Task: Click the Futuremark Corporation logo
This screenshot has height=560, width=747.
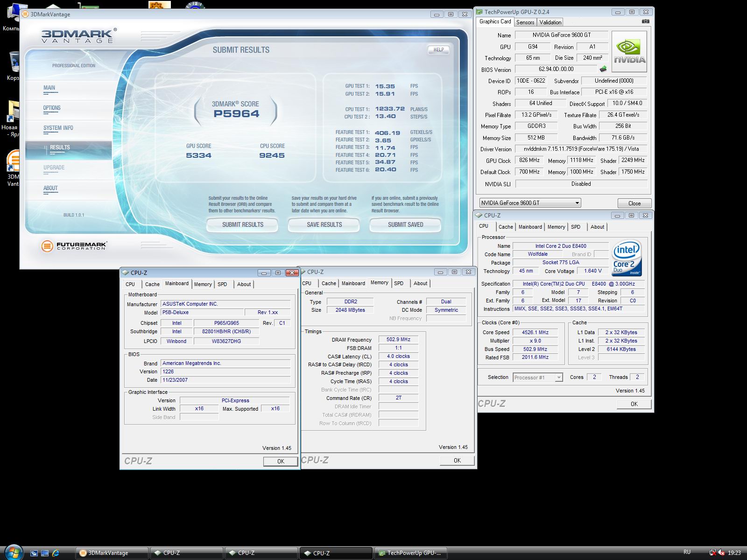Action: tap(74, 245)
